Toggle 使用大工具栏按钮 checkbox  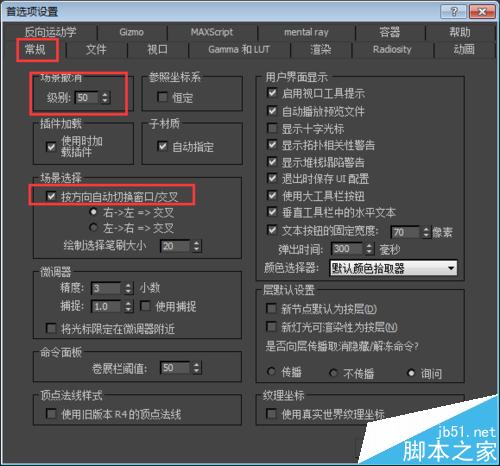tap(272, 195)
